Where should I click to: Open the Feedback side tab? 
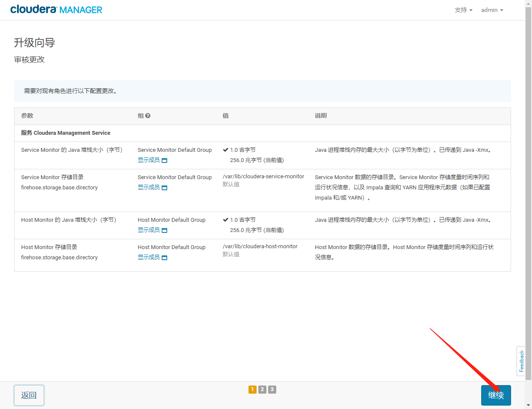click(521, 361)
